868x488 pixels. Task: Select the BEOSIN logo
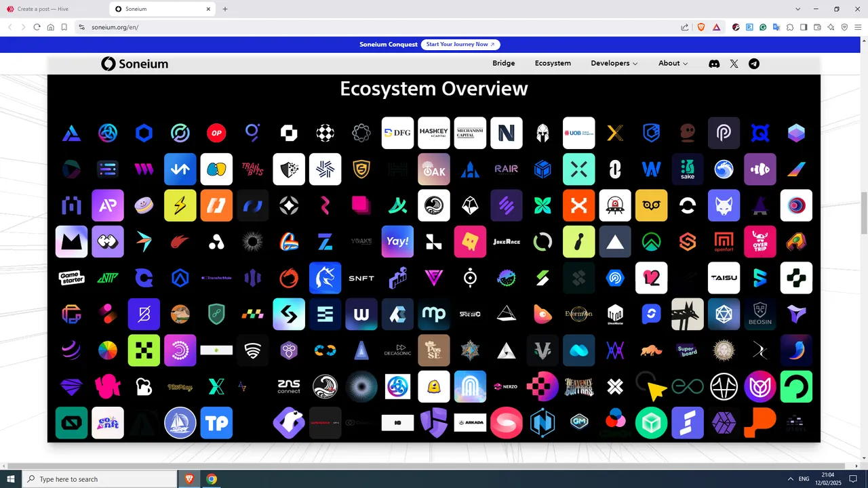pos(760,314)
